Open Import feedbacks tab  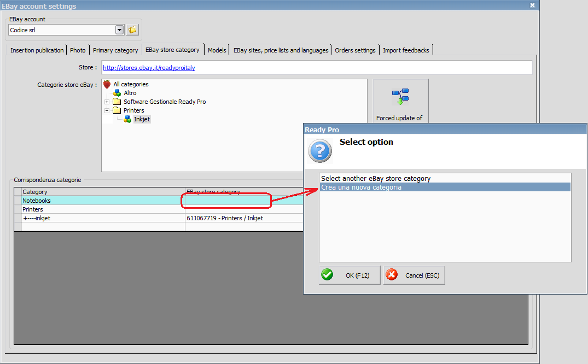406,50
